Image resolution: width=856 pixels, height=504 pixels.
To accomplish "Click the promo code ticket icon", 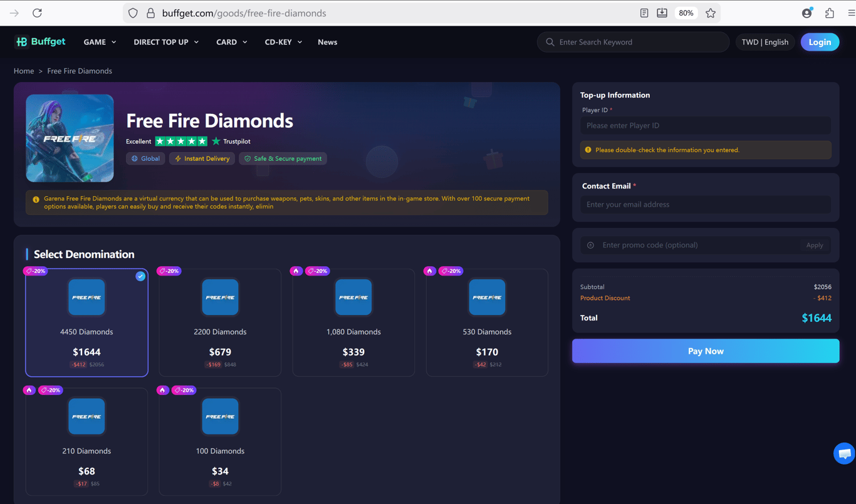I will [590, 245].
